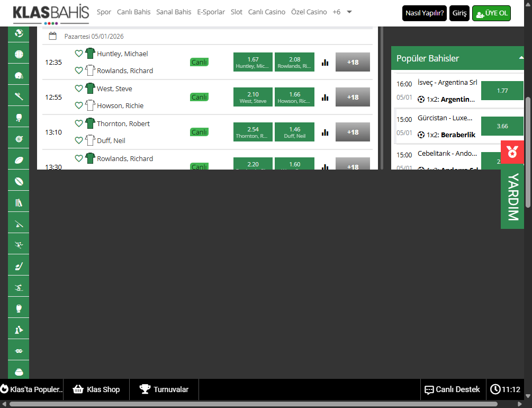
Task: Open the Klas Shop link
Action: click(96, 389)
